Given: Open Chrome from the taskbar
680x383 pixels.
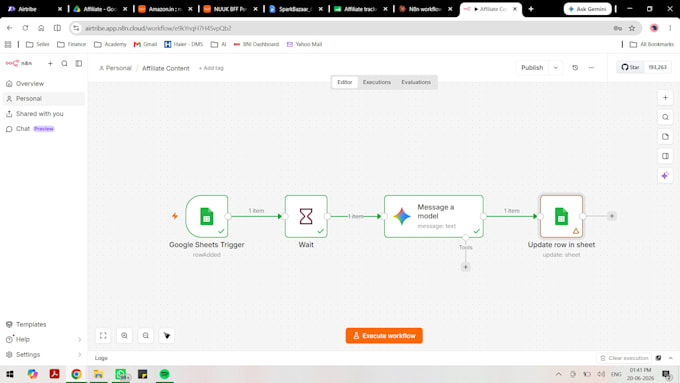Looking at the screenshot, I should pyautogui.click(x=76, y=374).
